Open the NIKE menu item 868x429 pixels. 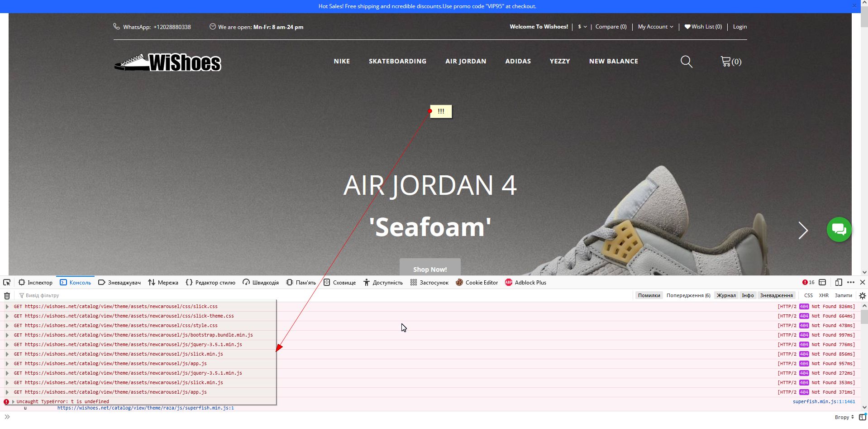tap(342, 61)
